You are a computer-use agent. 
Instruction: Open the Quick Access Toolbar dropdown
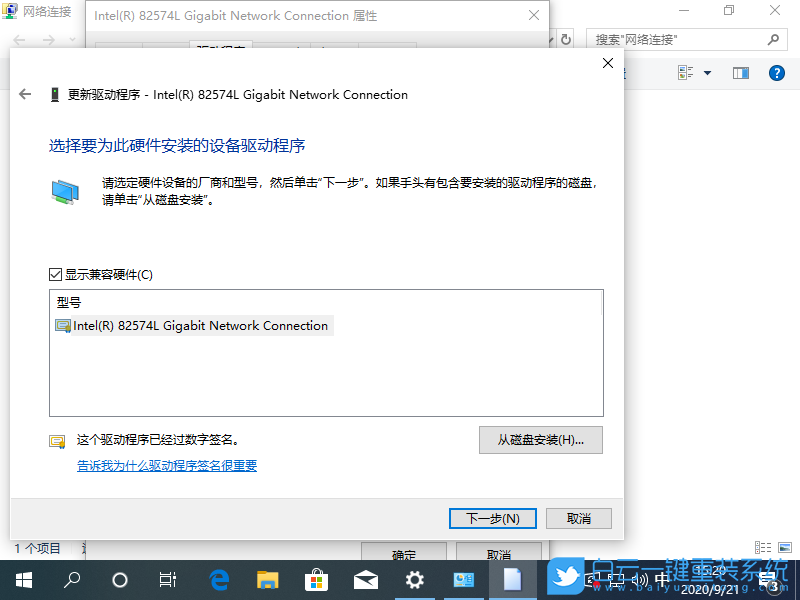pyautogui.click(x=70, y=38)
